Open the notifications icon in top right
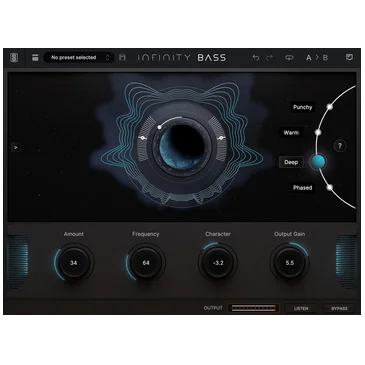 [x=349, y=57]
